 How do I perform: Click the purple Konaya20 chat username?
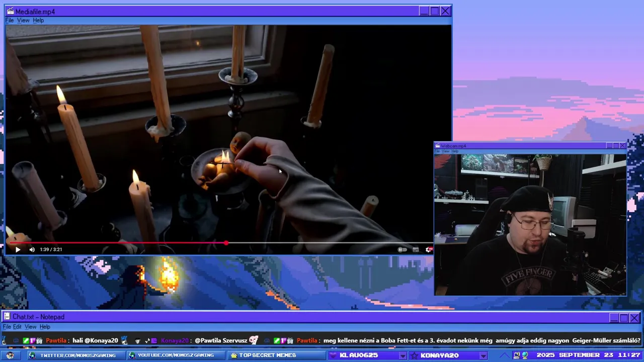pos(175,340)
